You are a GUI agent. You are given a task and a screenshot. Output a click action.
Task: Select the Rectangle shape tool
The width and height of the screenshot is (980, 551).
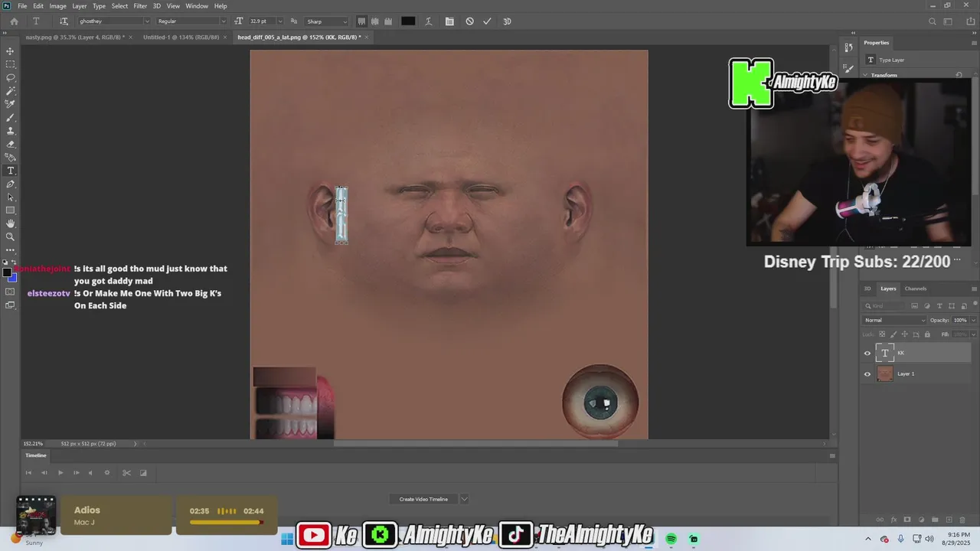click(x=10, y=210)
